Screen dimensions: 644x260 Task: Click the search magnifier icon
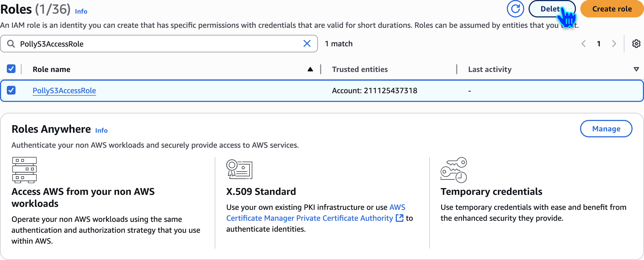(11, 44)
